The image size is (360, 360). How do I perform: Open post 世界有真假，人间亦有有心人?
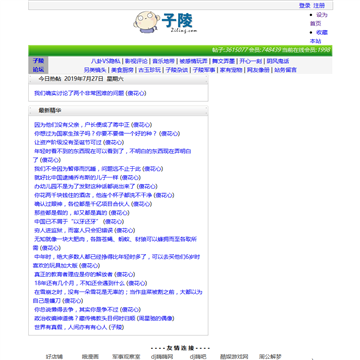71,327
